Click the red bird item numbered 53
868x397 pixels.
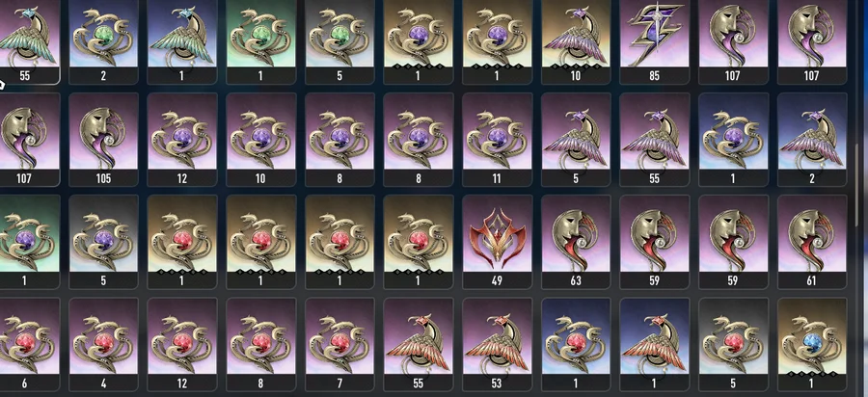497,344
